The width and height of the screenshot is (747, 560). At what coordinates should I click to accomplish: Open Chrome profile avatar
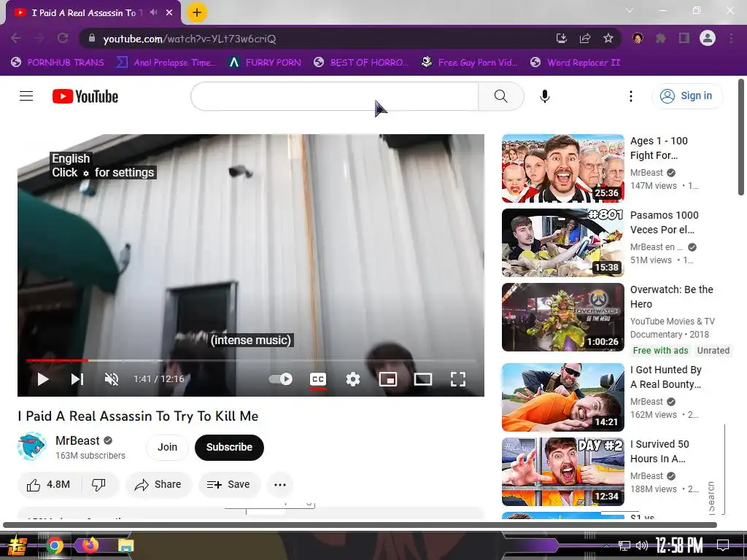click(x=708, y=38)
